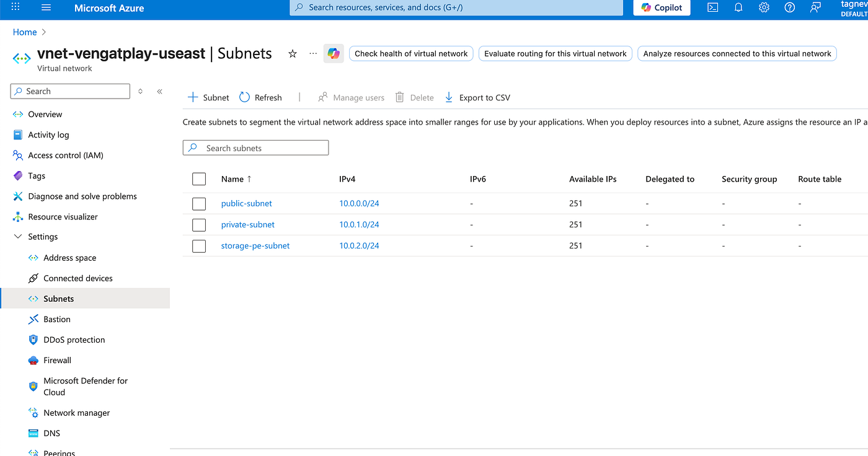The width and height of the screenshot is (868, 456).
Task: Open the portal hamburger menu
Action: tap(46, 7)
